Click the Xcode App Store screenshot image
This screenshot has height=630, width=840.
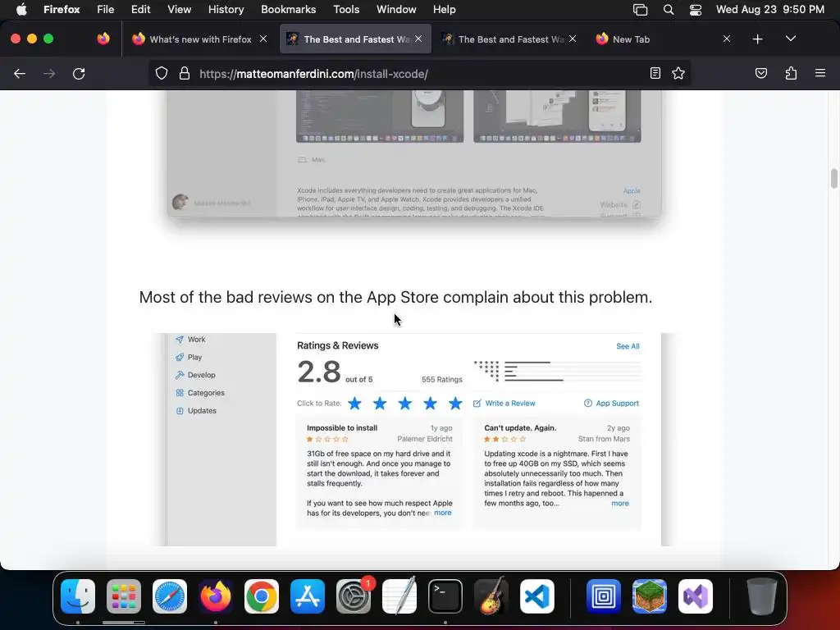(414, 153)
